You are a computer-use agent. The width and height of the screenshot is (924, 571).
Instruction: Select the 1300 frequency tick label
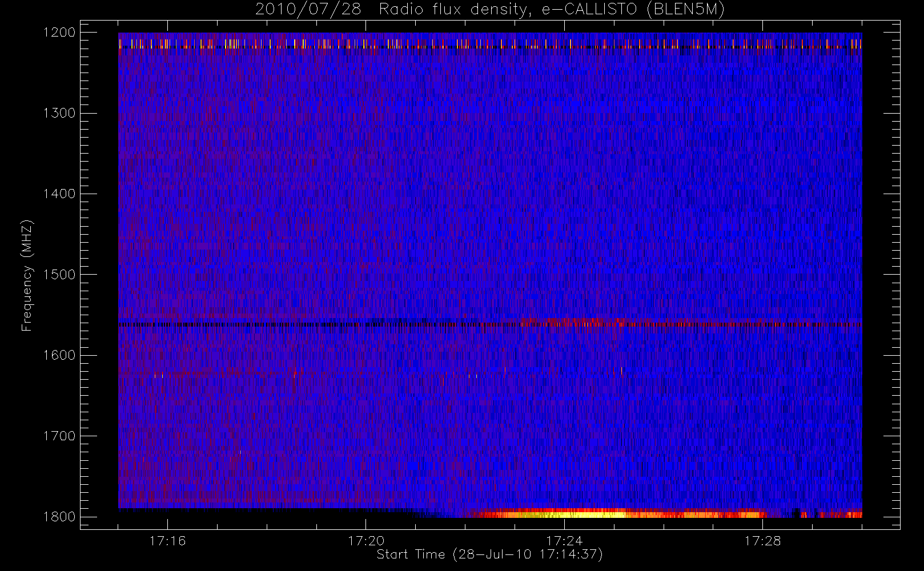click(59, 113)
